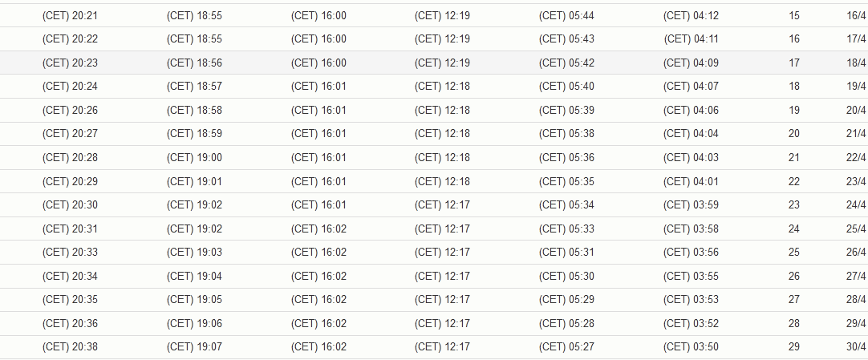
Task: Click the 18:56 cell in the highlighted row
Action: [194, 63]
